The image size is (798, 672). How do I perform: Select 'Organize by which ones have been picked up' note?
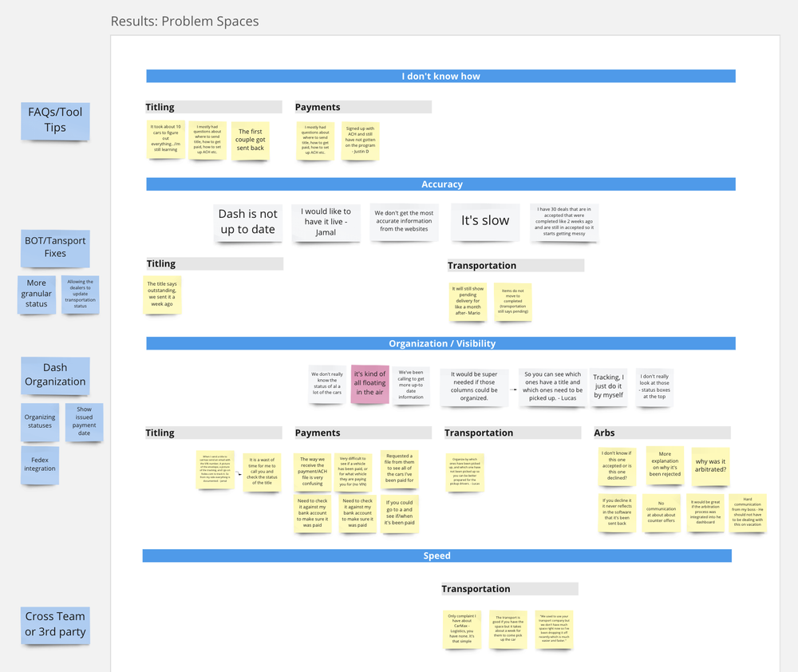(x=464, y=472)
